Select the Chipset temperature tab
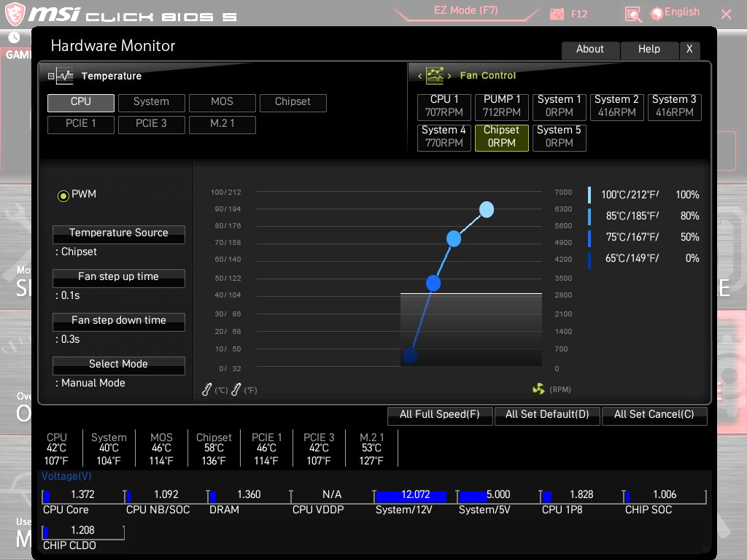Image resolution: width=747 pixels, height=560 pixels. click(x=293, y=103)
